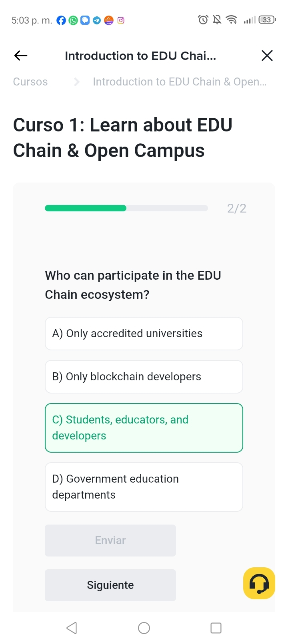Tap the Siguiente button
288x644 pixels.
pyautogui.click(x=110, y=585)
